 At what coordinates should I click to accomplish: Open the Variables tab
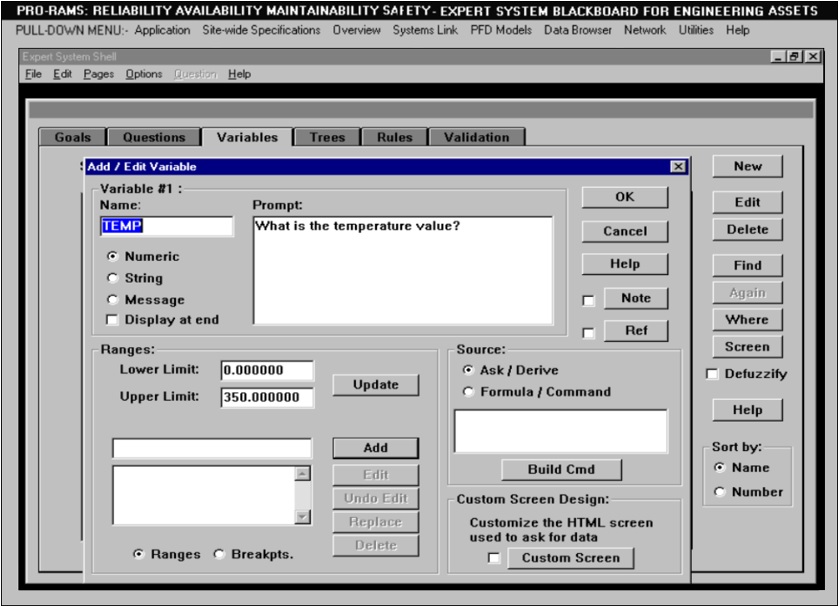247,137
